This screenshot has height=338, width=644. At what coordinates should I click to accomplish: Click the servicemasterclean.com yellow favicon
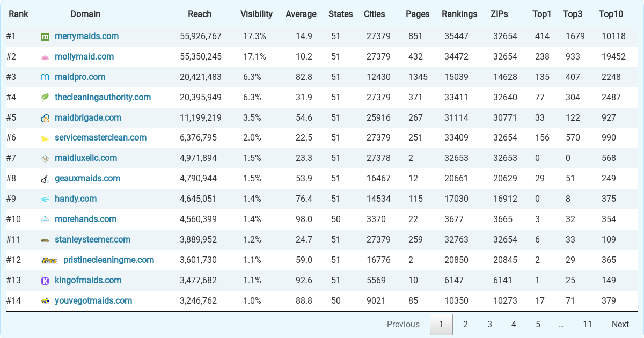click(45, 138)
